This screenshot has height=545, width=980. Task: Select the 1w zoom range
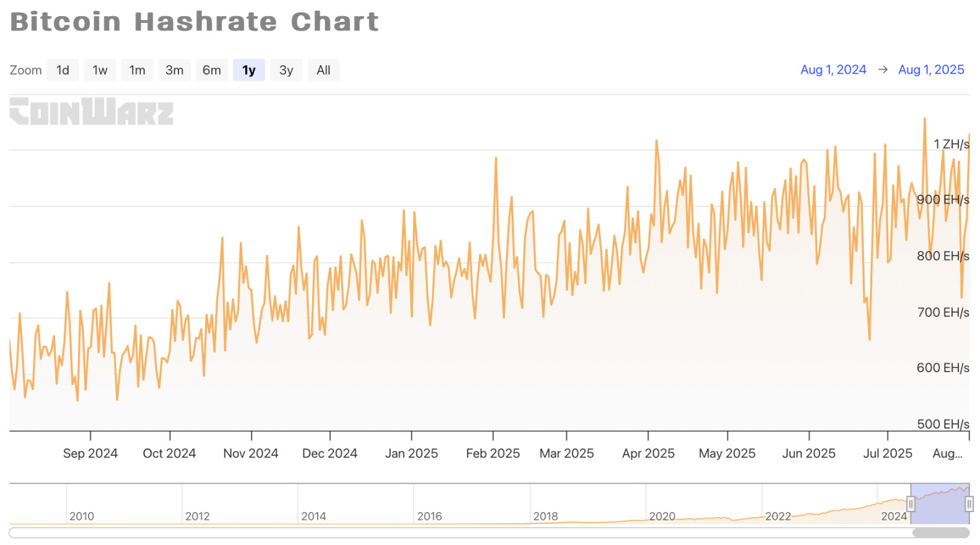[x=100, y=70]
